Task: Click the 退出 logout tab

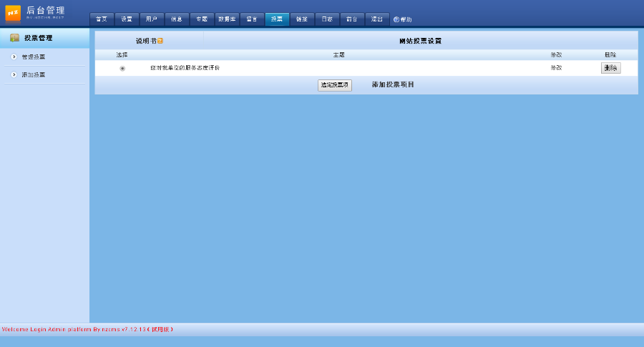Action: pyautogui.click(x=377, y=19)
